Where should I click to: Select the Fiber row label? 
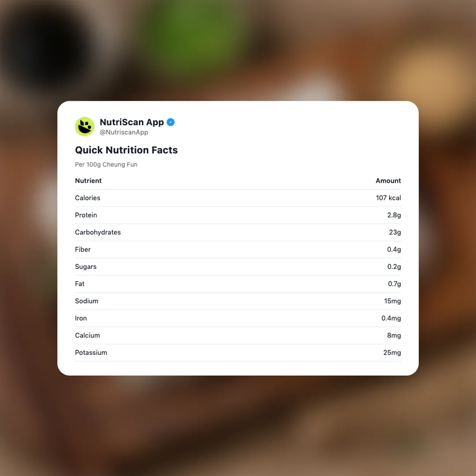[83, 249]
